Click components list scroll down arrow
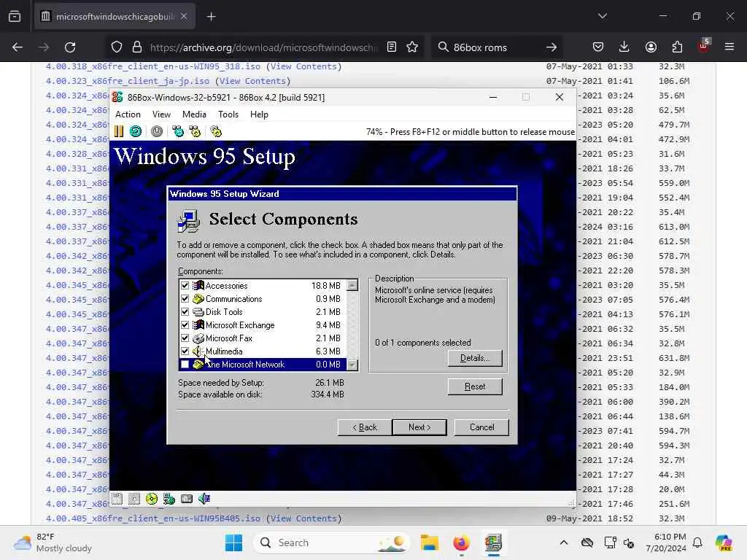 point(352,365)
